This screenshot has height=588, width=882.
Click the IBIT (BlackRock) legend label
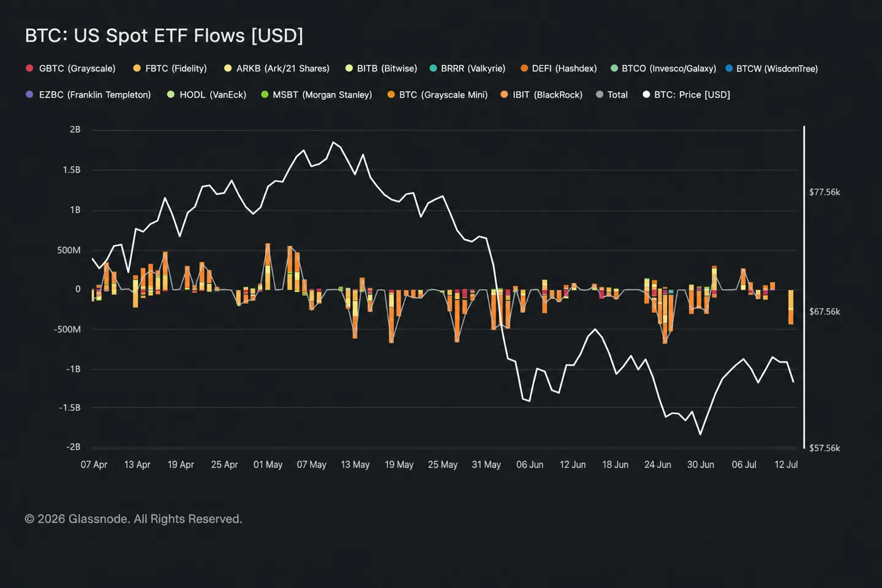coord(548,95)
